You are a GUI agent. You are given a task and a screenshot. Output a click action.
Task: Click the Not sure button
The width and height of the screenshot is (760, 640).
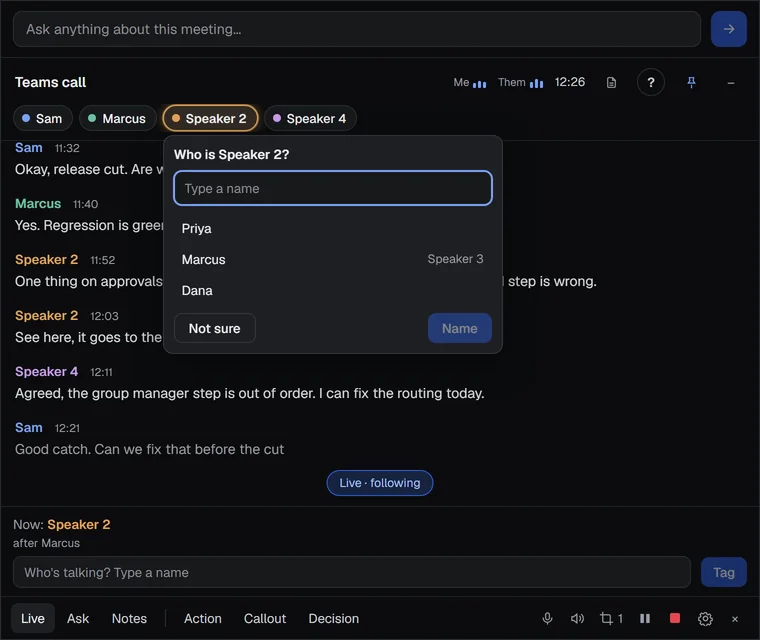point(214,328)
